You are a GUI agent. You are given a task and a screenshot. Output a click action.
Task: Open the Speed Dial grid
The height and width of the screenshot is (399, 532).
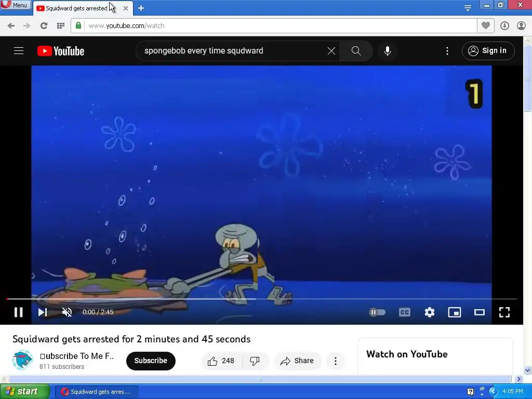tap(61, 26)
